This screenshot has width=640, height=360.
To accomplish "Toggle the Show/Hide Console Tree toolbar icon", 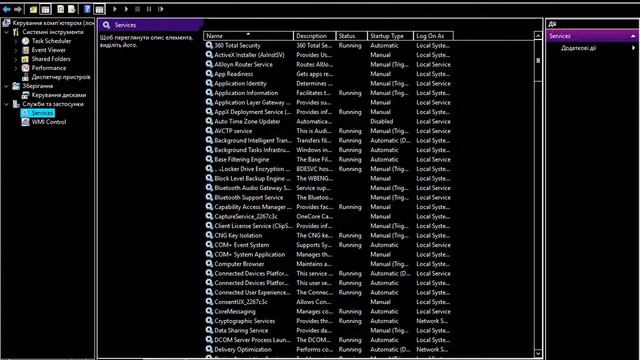I will pyautogui.click(x=45, y=9).
